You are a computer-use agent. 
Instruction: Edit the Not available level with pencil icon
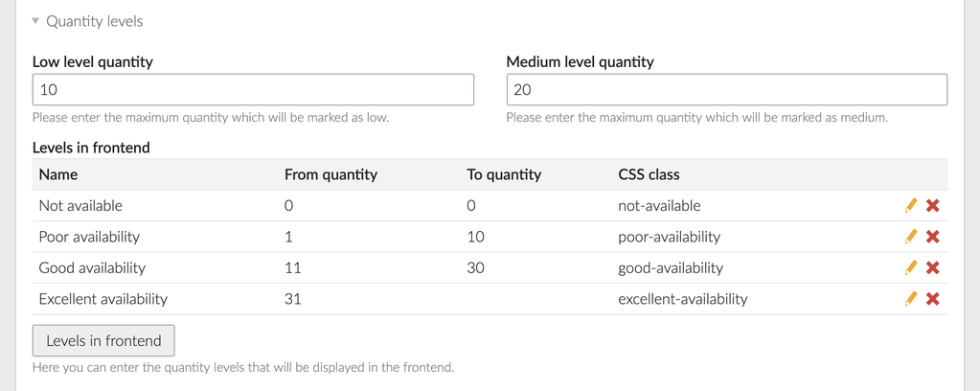[x=911, y=205]
